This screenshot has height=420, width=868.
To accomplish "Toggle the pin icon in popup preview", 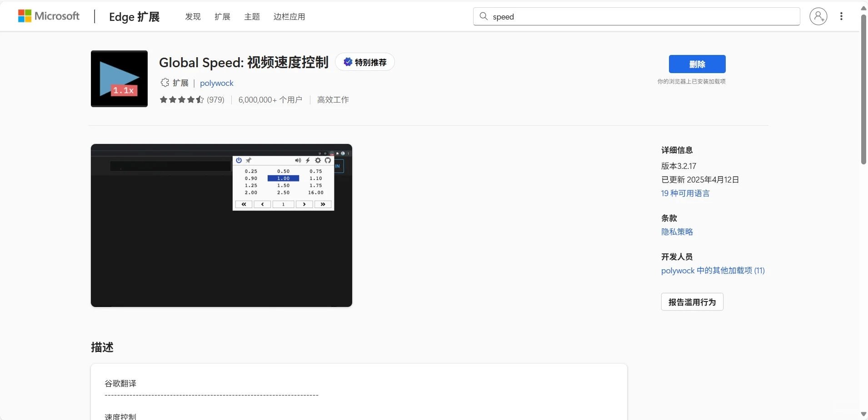I will (249, 160).
